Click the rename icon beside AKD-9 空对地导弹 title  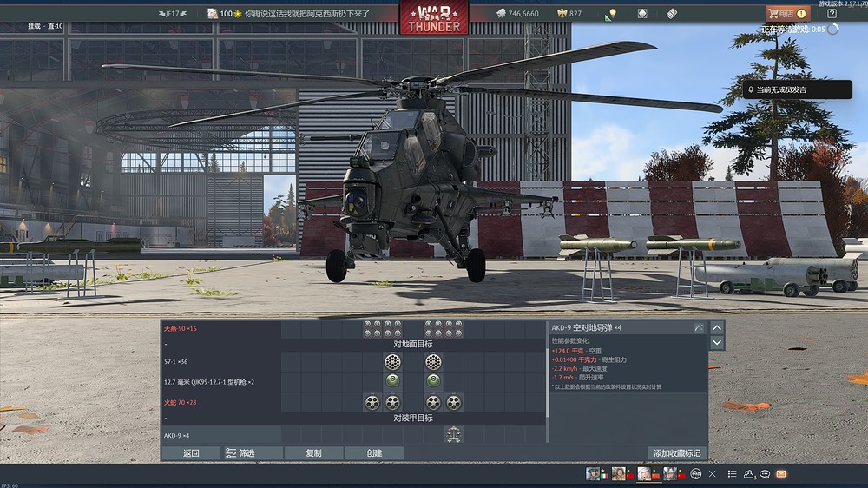(x=699, y=328)
